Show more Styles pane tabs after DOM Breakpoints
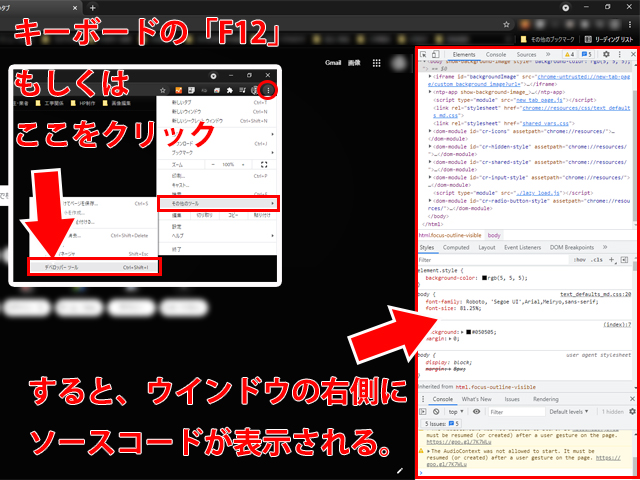 [x=605, y=247]
